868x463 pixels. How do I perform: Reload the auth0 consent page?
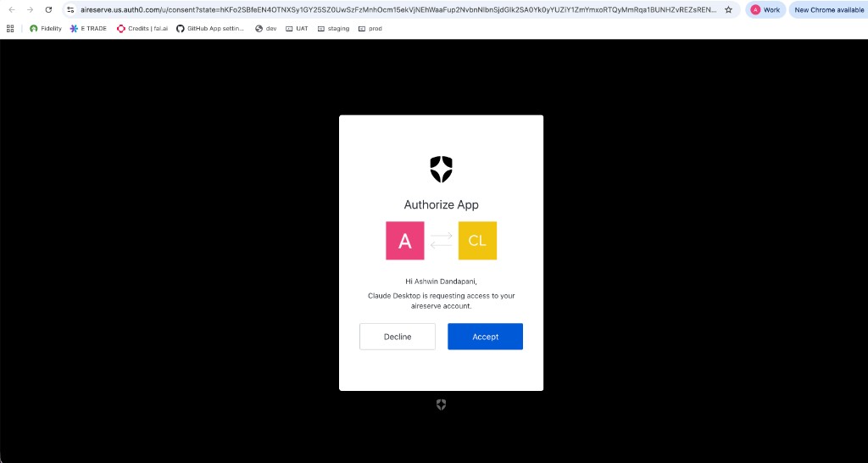(48, 10)
